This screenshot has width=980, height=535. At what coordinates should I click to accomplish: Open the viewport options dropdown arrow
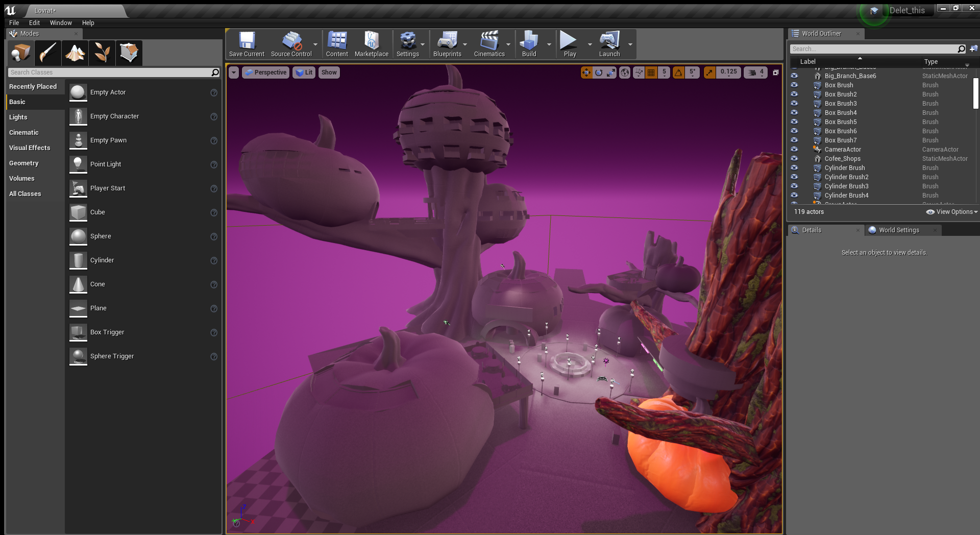pos(233,72)
